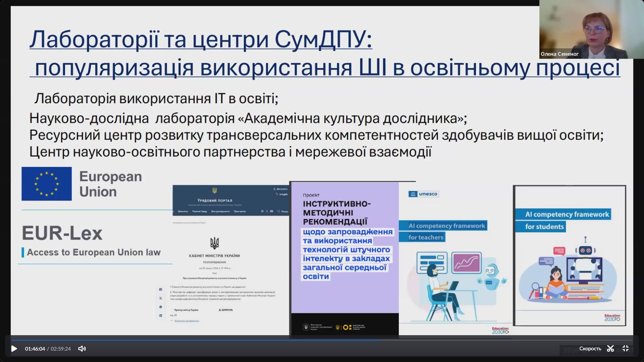This screenshot has height=362, width=644.
Task: Click Ukrainian trident emblem on Cabinet document
Action: [214, 243]
